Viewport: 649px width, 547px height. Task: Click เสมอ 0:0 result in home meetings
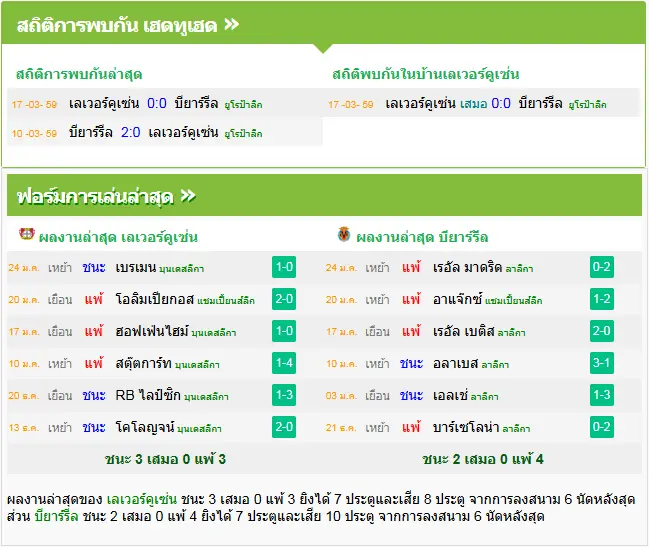(x=486, y=103)
